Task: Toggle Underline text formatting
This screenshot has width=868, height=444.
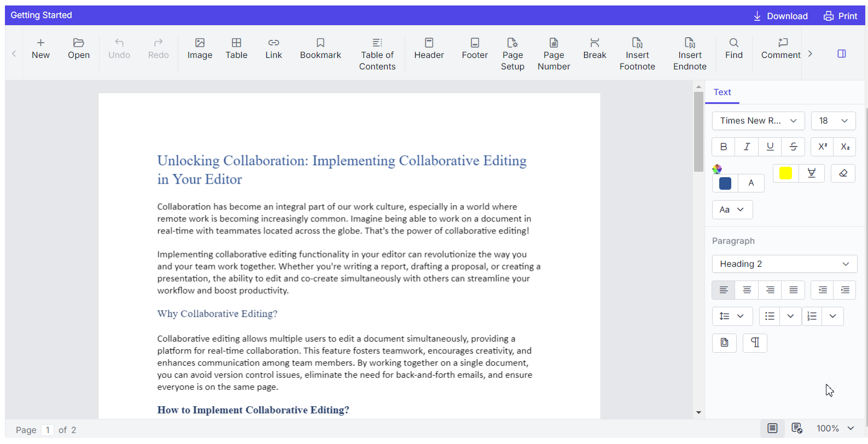Action: [x=770, y=147]
